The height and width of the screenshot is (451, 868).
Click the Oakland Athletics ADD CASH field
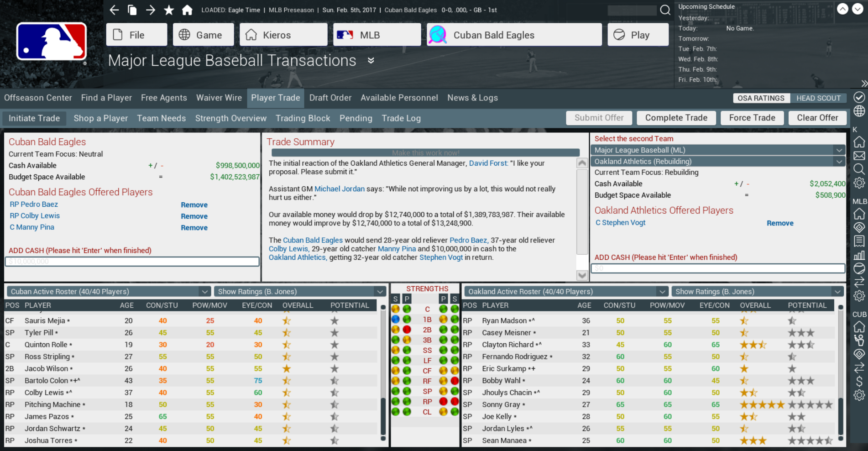point(718,268)
